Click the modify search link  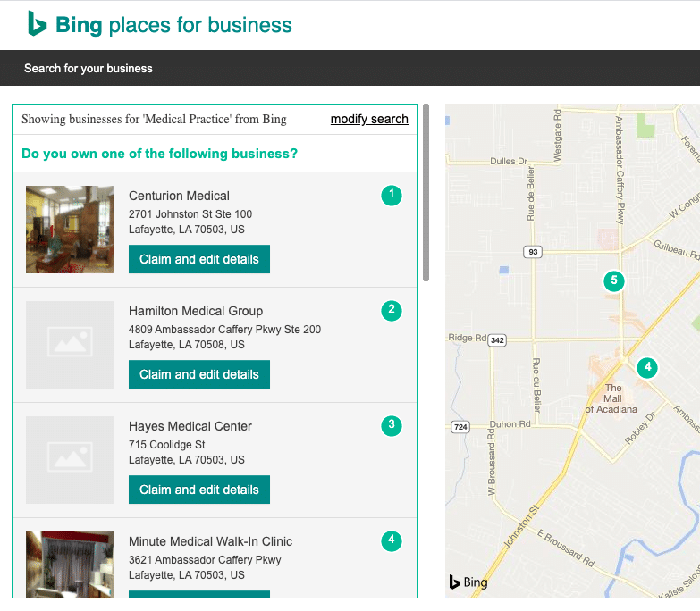coord(369,119)
